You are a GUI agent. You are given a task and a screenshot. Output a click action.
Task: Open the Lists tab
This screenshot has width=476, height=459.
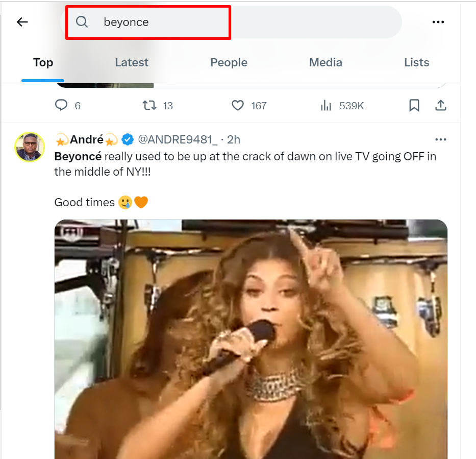[x=416, y=62]
